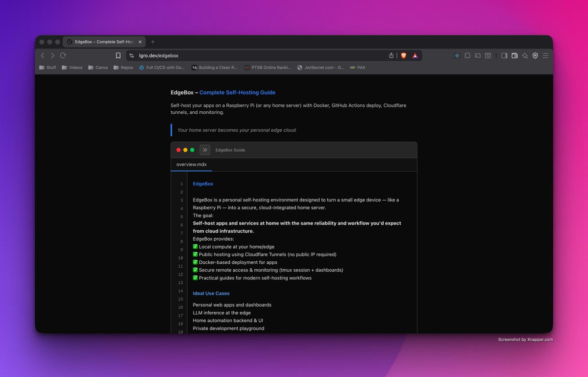The height and width of the screenshot is (377, 588).
Task: Click the 'Docker-based deployment for apps' line
Action: pyautogui.click(x=235, y=262)
